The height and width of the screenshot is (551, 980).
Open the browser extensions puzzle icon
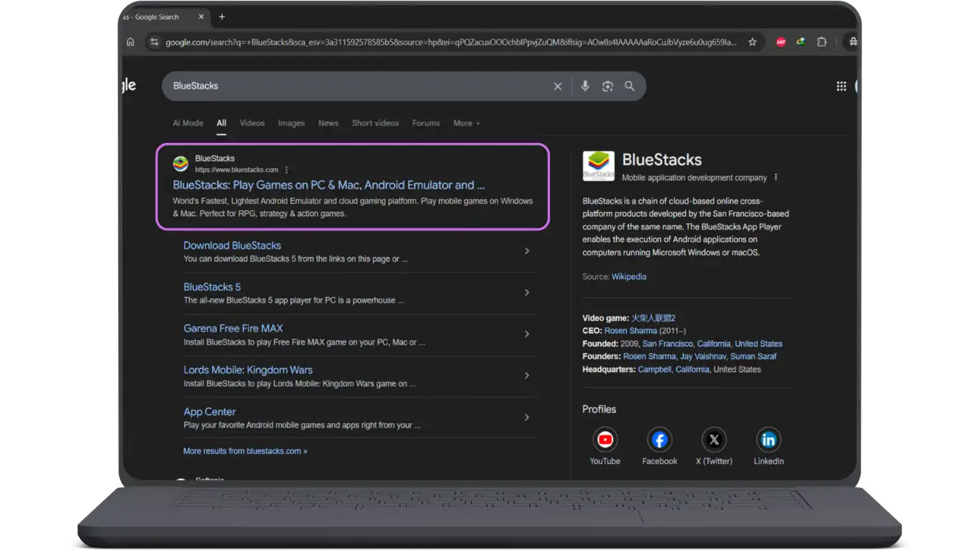coord(822,42)
